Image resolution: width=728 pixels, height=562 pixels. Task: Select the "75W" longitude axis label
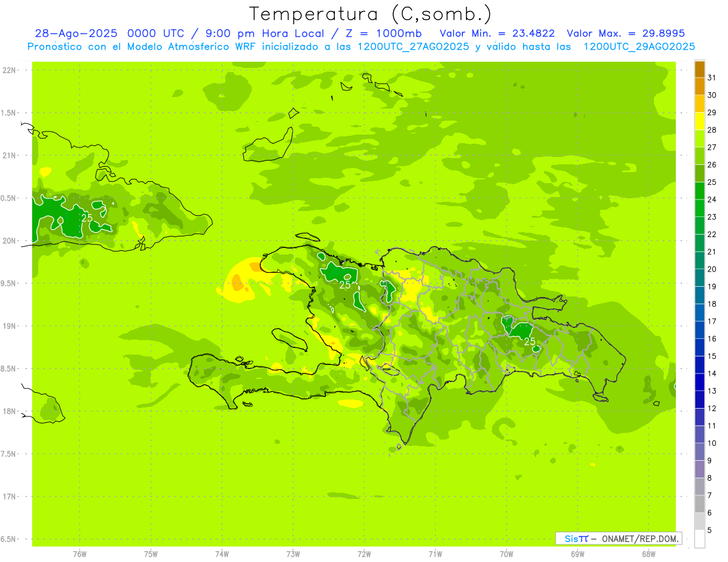[x=151, y=554]
